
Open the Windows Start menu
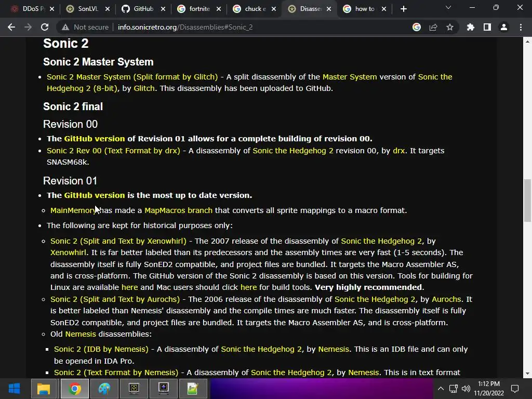click(x=14, y=389)
